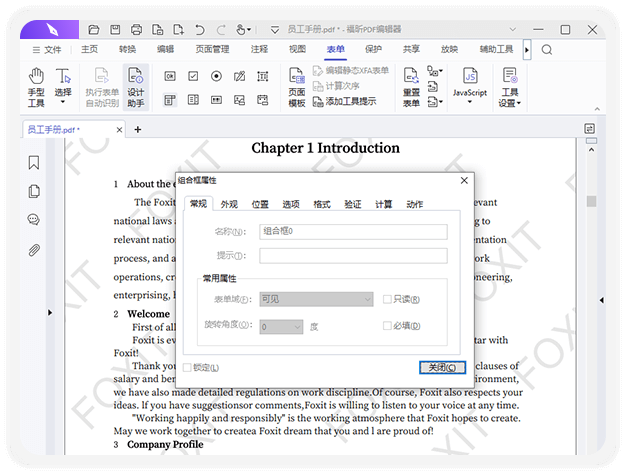Image resolution: width=626 pixels, height=475 pixels.
Task: Open the Bookmarks panel
Action: click(x=34, y=162)
